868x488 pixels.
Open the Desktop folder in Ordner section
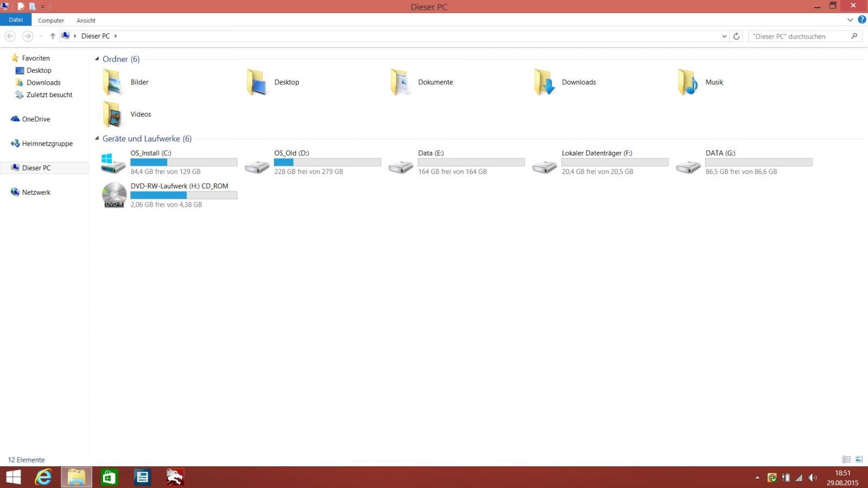pos(257,82)
